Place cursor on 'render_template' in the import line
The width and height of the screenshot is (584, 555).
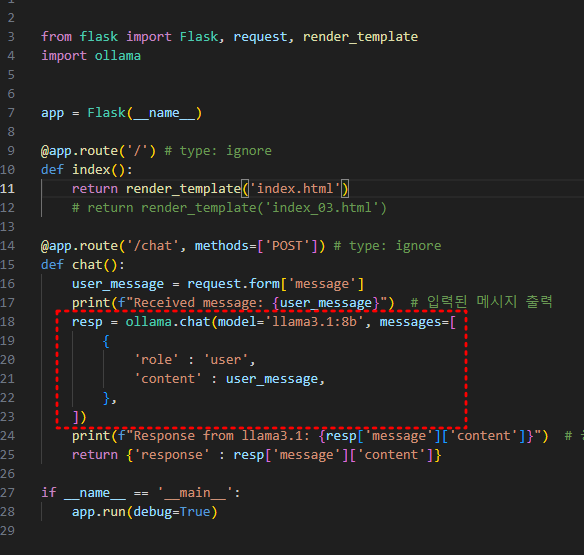click(x=360, y=37)
